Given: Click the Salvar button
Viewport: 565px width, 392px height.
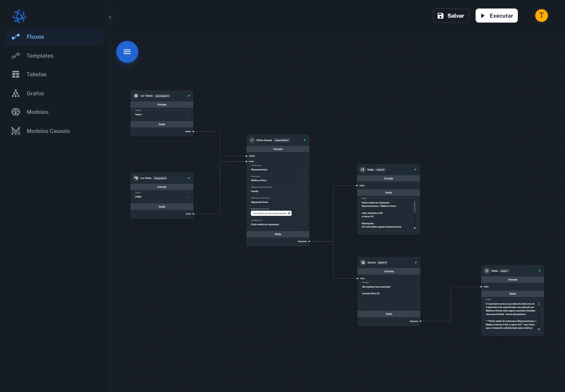Looking at the screenshot, I should click(451, 16).
